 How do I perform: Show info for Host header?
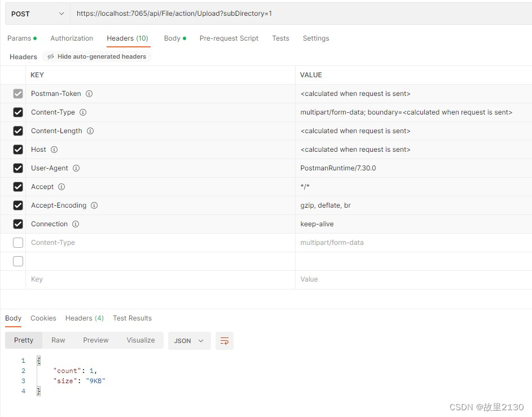click(x=54, y=150)
